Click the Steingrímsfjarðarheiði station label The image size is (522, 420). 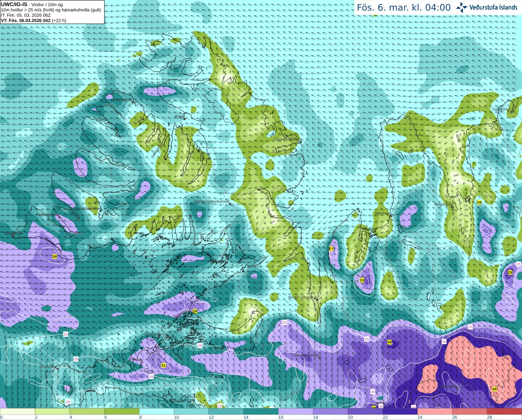[211, 201]
